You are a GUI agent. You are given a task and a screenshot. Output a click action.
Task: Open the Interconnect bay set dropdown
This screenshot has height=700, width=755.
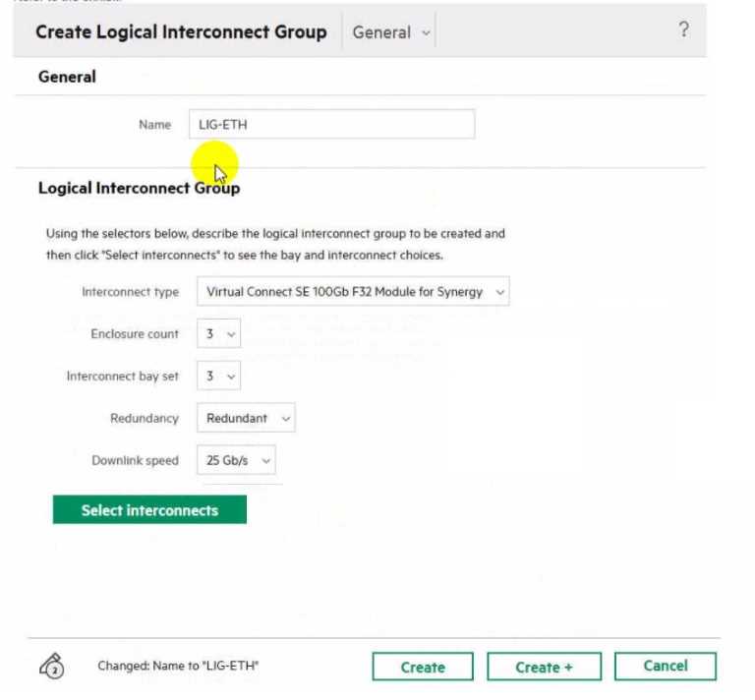coord(218,377)
